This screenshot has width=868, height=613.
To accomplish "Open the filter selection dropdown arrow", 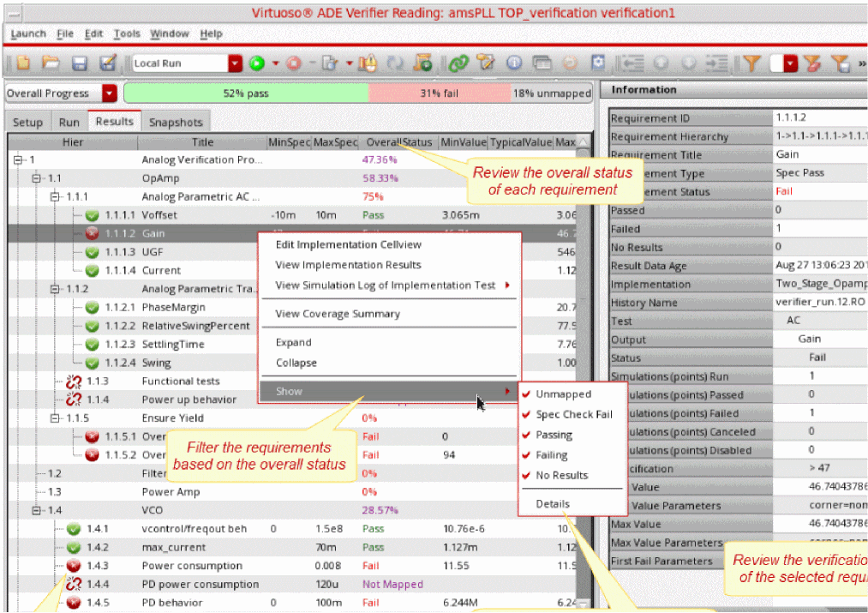I will (791, 63).
